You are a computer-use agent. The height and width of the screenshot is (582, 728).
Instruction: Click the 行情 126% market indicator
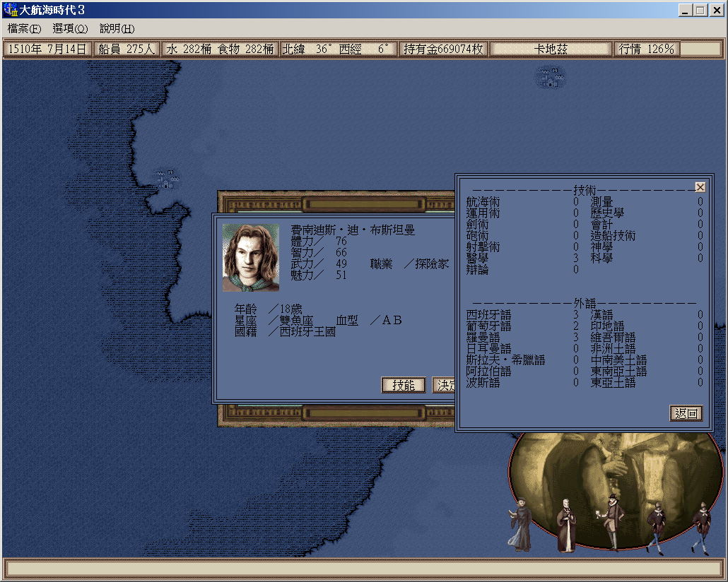(x=646, y=49)
